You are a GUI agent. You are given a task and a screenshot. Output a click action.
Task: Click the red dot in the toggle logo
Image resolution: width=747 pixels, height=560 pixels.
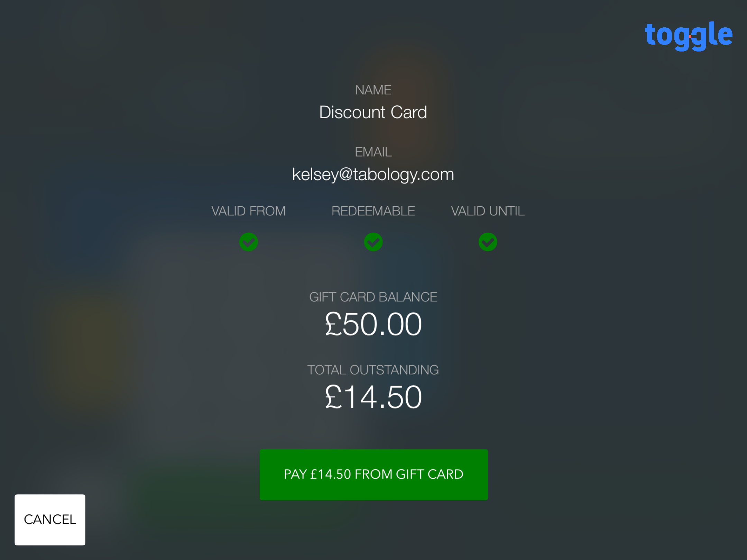tap(690, 36)
